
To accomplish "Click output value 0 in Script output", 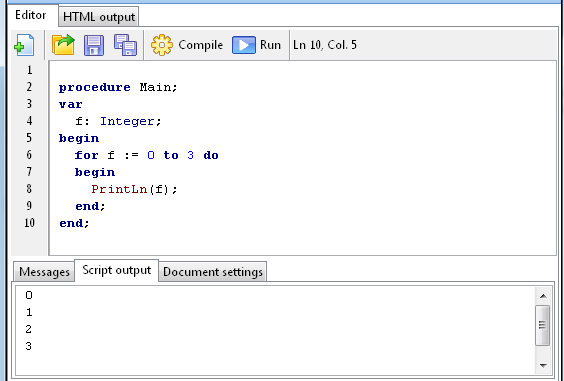I will [x=29, y=295].
